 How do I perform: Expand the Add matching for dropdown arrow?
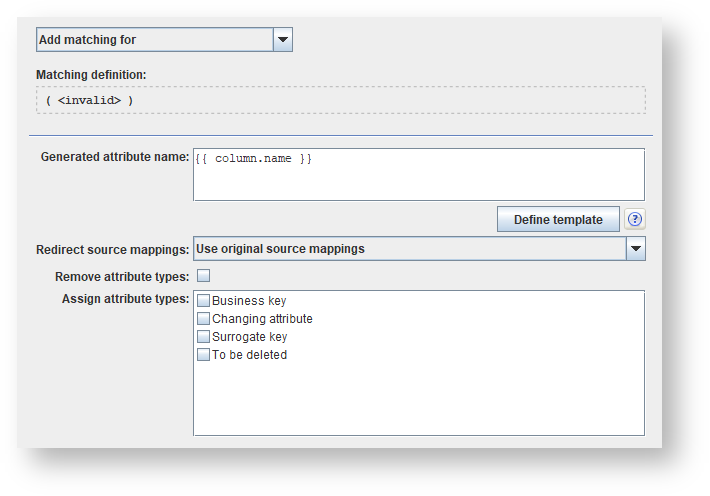pyautogui.click(x=282, y=40)
